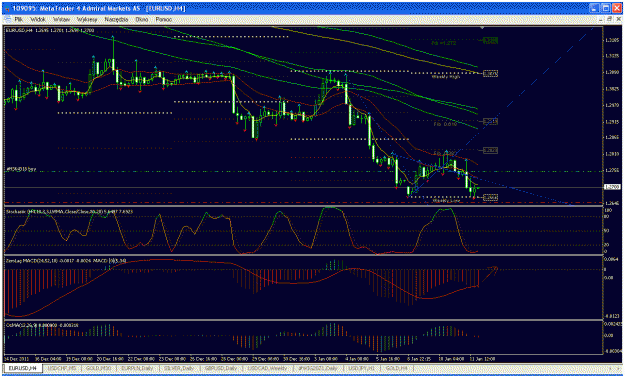This screenshot has height=376, width=625.
Task: Click the ZeroLag MACD indicator label
Action: pyautogui.click(x=66, y=261)
